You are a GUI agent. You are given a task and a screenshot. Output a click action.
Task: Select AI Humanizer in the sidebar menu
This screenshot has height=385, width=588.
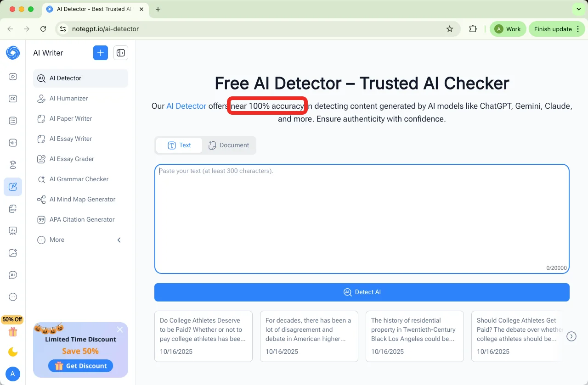(68, 98)
